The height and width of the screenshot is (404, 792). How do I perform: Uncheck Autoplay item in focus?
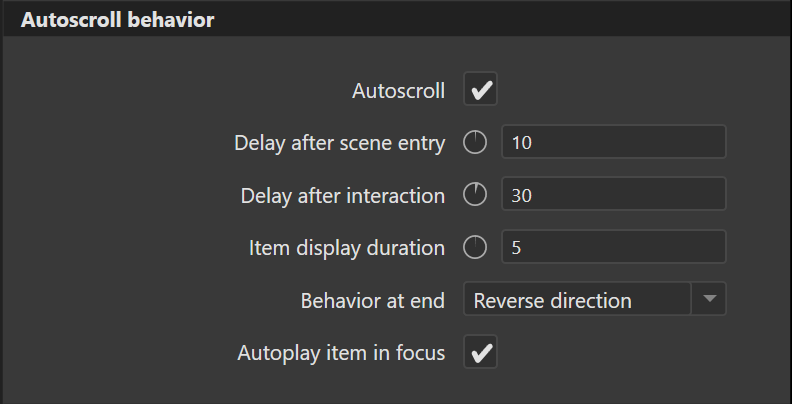coord(480,351)
